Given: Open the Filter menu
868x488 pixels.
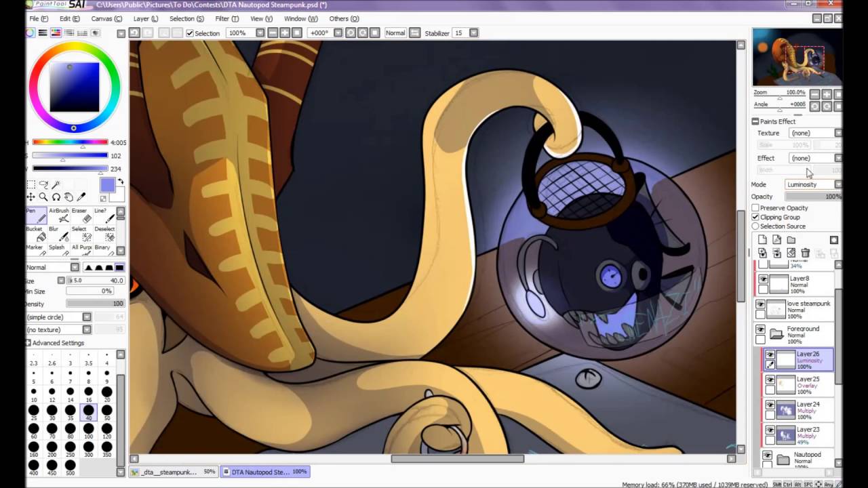Looking at the screenshot, I should pyautogui.click(x=226, y=19).
